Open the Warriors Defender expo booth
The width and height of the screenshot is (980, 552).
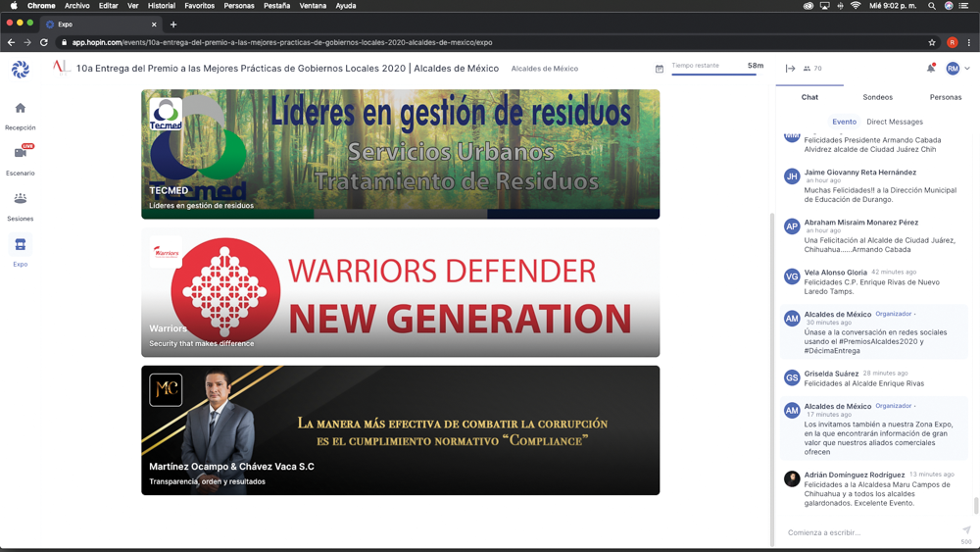coord(400,292)
